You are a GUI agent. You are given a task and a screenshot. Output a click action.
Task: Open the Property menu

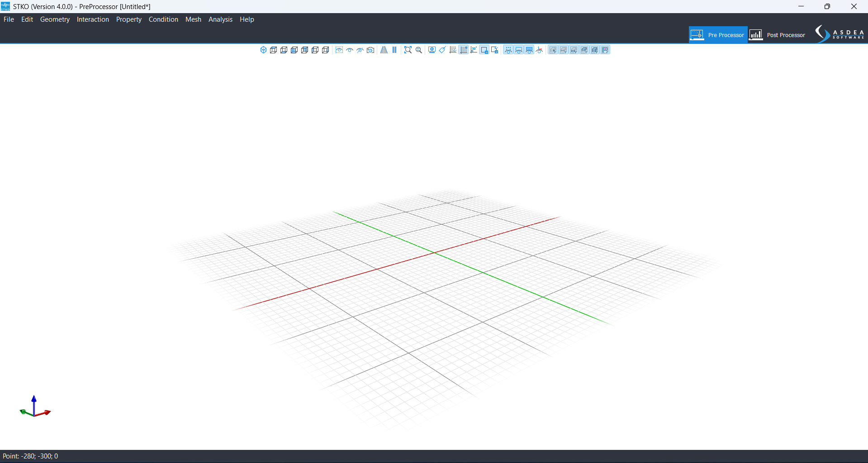(x=128, y=19)
